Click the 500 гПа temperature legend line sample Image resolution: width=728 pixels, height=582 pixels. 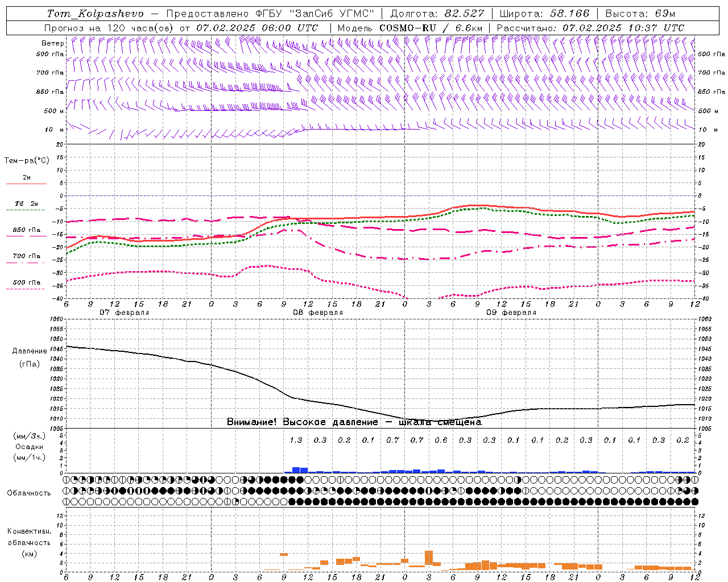click(26, 289)
